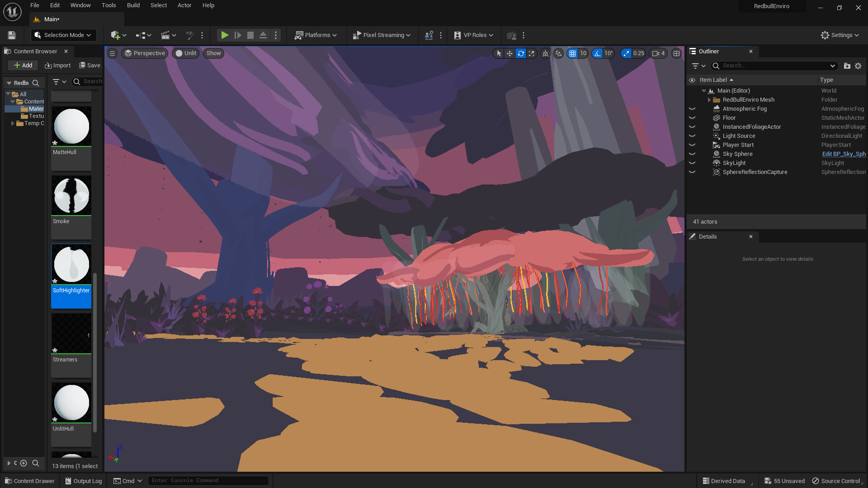Click the viewport layout maximize icon
The width and height of the screenshot is (868, 488).
click(676, 53)
